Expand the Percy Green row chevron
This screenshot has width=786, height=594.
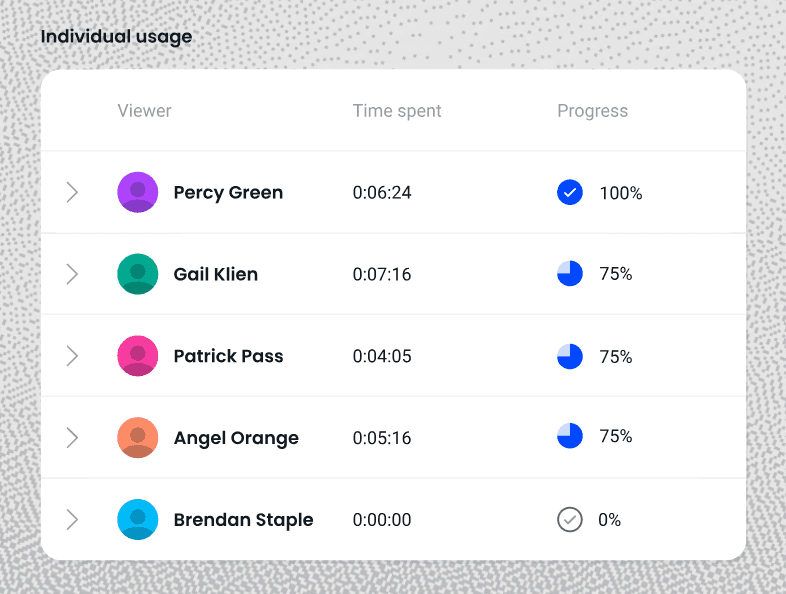72,192
